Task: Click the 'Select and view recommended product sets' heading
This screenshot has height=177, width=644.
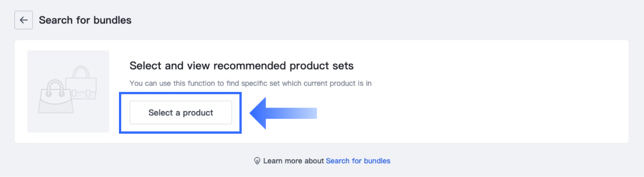Action: (241, 66)
